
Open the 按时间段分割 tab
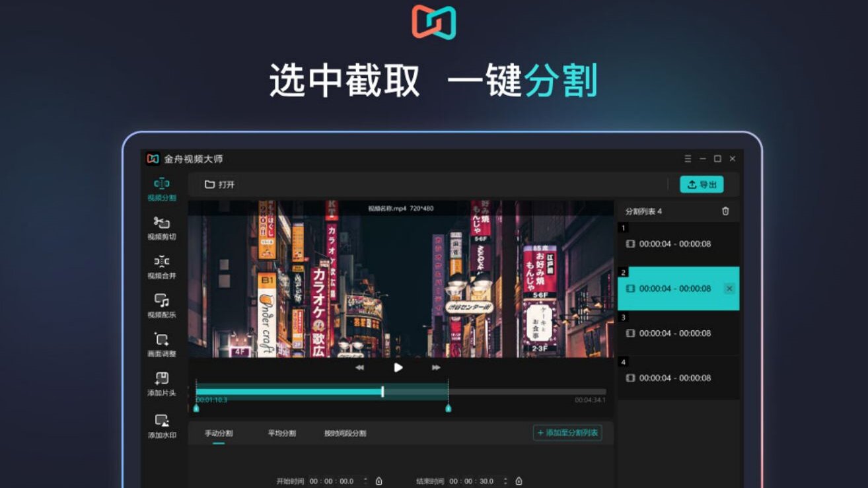click(x=345, y=433)
